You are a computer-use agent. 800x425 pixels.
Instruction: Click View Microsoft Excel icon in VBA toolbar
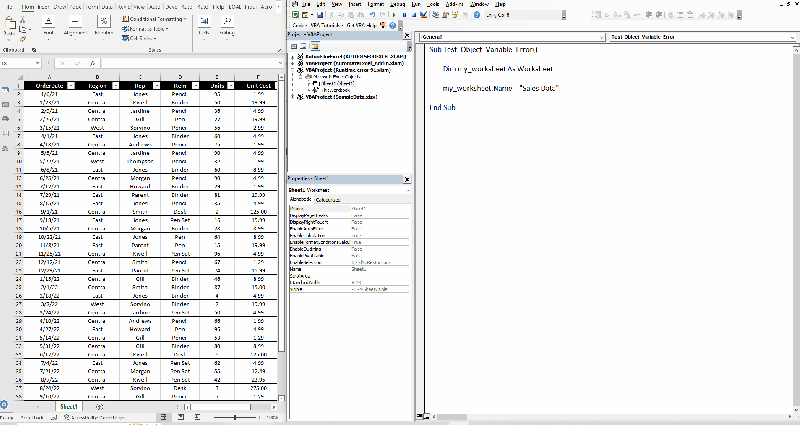click(295, 15)
